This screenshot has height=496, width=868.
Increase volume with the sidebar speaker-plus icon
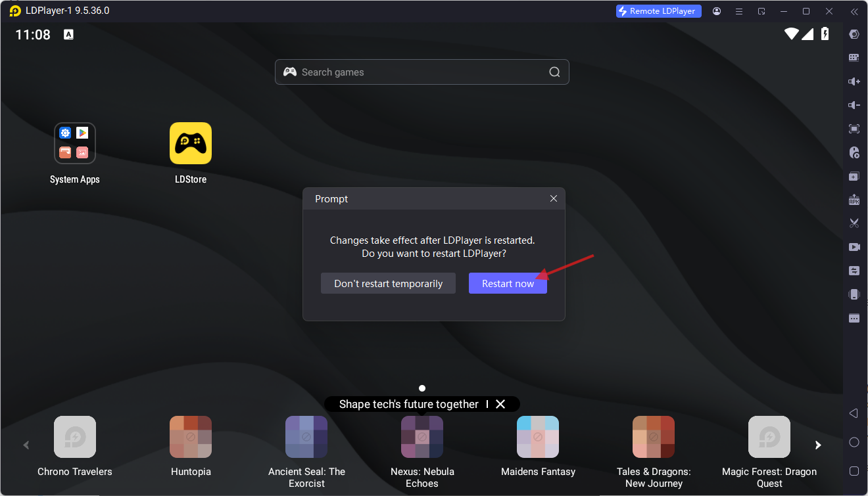coord(854,81)
